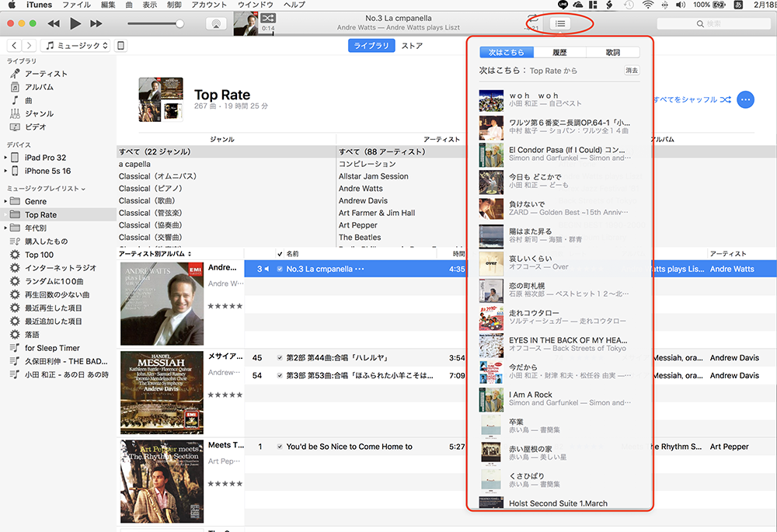The image size is (777, 532).
Task: Open the 制御 menu in menu bar
Action: [174, 5]
